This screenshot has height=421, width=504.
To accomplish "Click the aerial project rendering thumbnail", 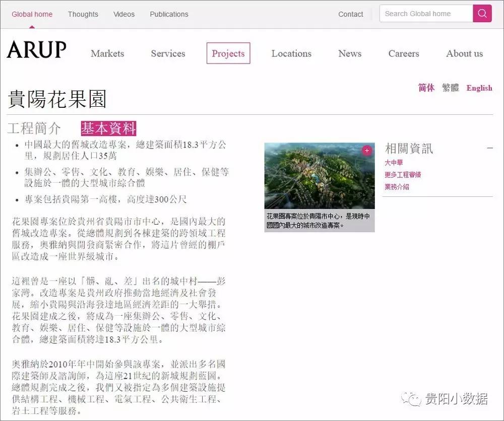I will 319,175.
